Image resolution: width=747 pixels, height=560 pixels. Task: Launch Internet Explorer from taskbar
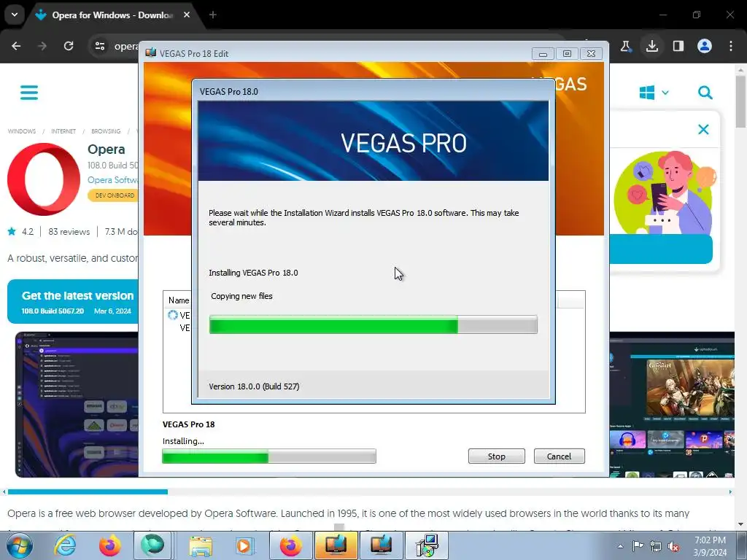[x=65, y=545]
